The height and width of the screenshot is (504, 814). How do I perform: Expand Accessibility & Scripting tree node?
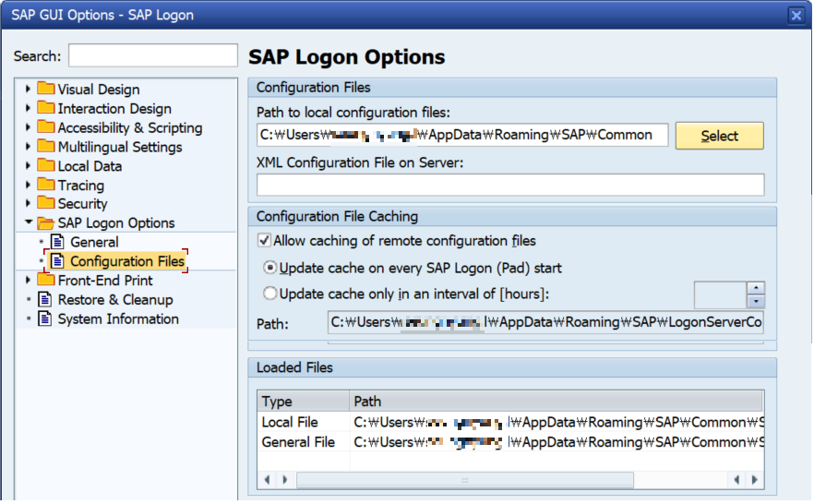(28, 127)
